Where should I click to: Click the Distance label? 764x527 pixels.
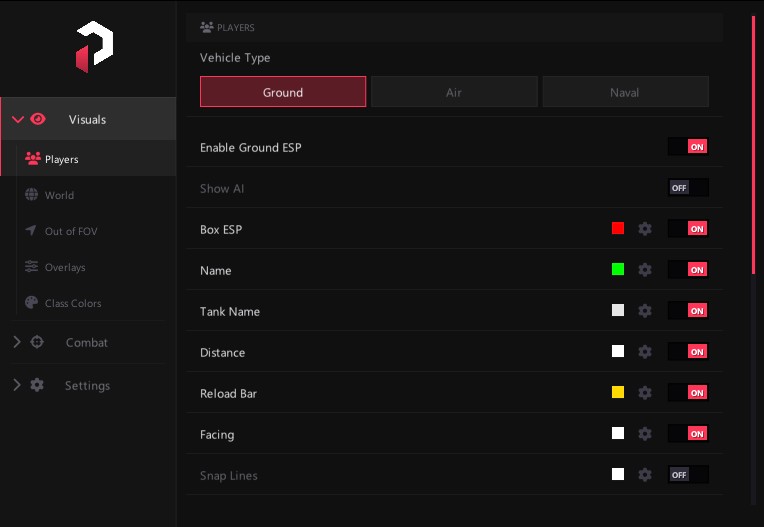pos(222,352)
